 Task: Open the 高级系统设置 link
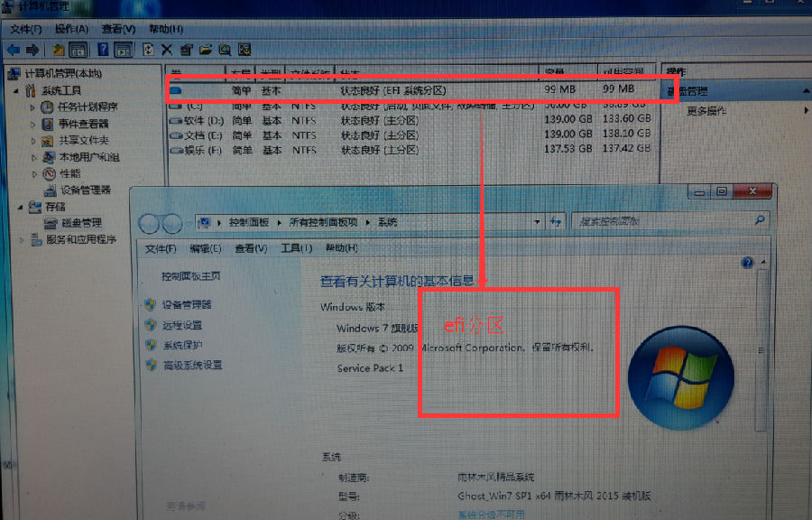tap(193, 366)
